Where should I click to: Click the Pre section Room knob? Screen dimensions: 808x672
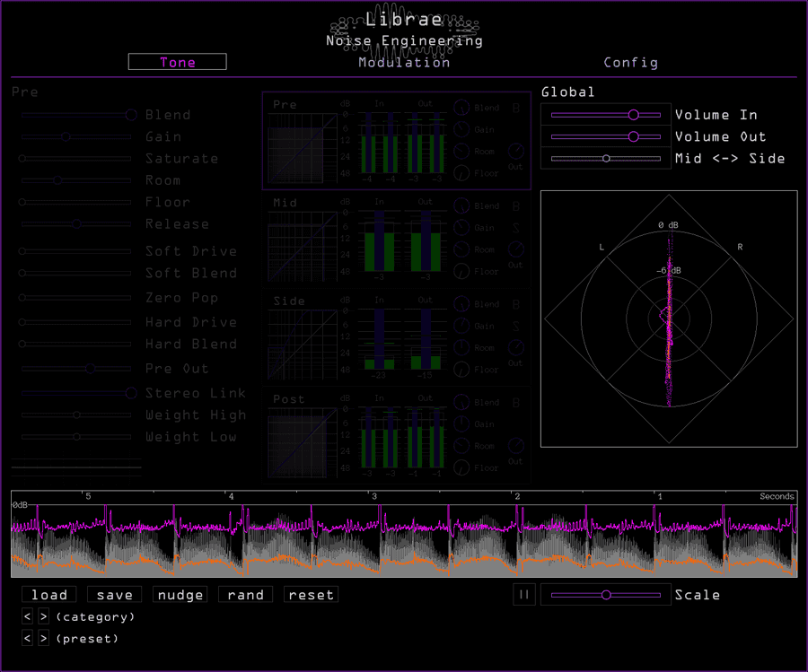pos(461,152)
